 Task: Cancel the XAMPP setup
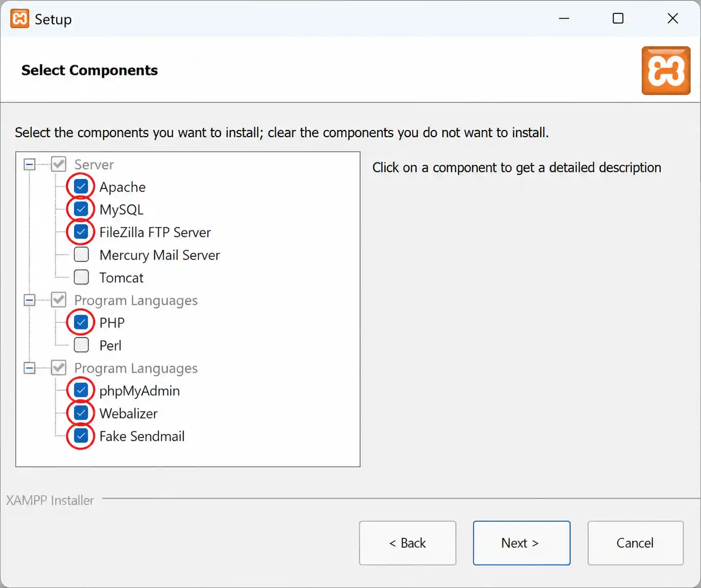(635, 543)
